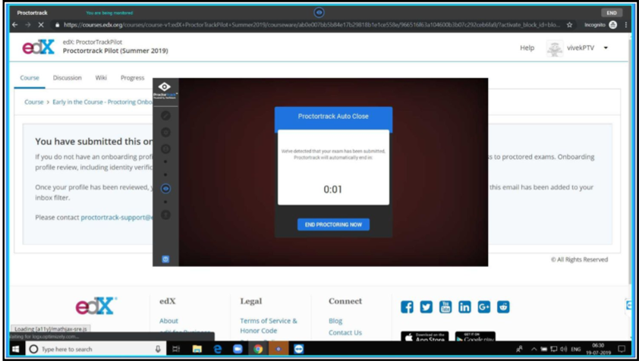Go back using the browser back arrow
This screenshot has width=642, height=364.
pyautogui.click(x=14, y=25)
